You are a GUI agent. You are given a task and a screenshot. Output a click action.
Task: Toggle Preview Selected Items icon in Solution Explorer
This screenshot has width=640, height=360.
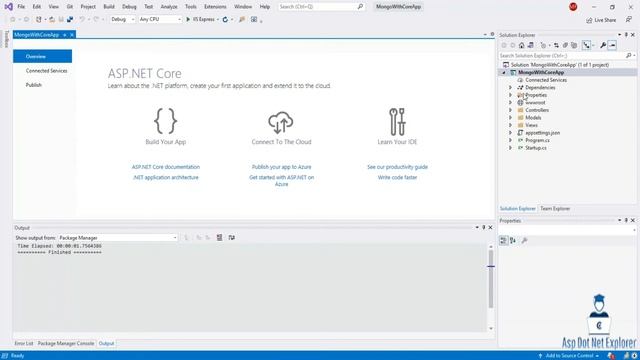tap(612, 45)
